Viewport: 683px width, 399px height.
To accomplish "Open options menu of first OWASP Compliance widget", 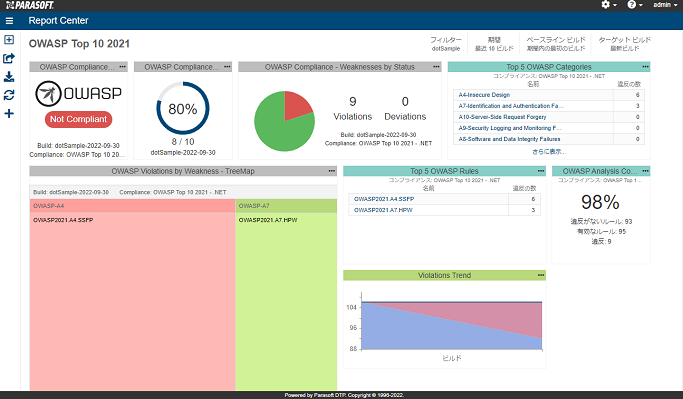I will point(122,67).
